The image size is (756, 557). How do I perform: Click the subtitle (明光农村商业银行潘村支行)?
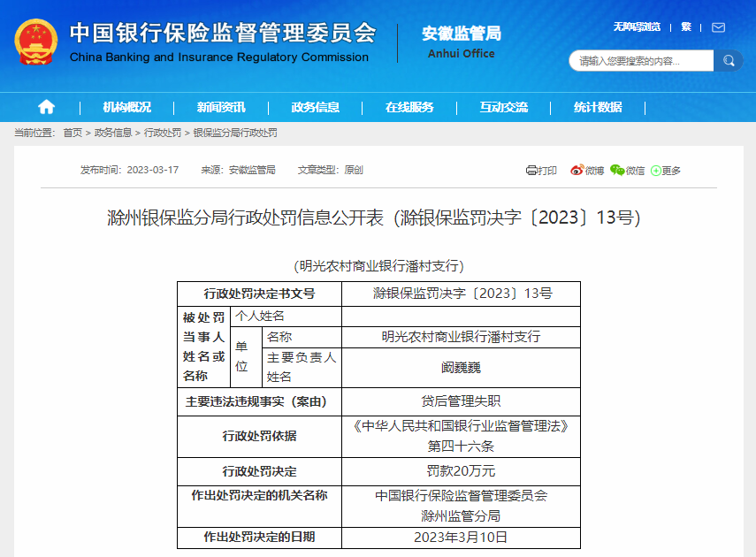click(x=378, y=266)
